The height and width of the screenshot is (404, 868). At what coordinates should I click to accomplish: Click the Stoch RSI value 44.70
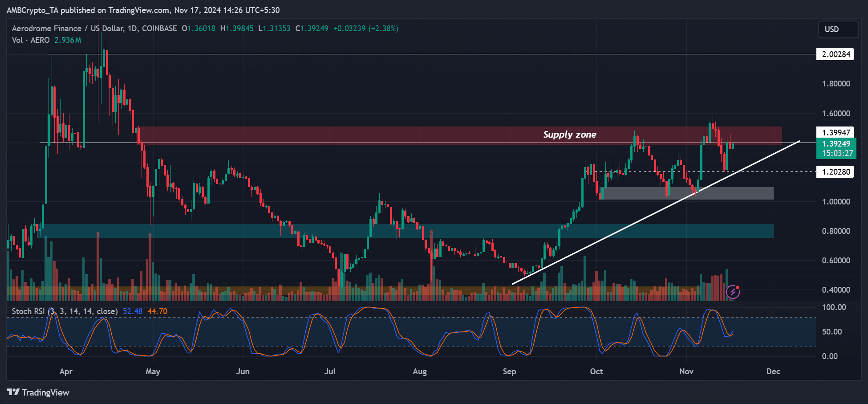click(x=157, y=311)
